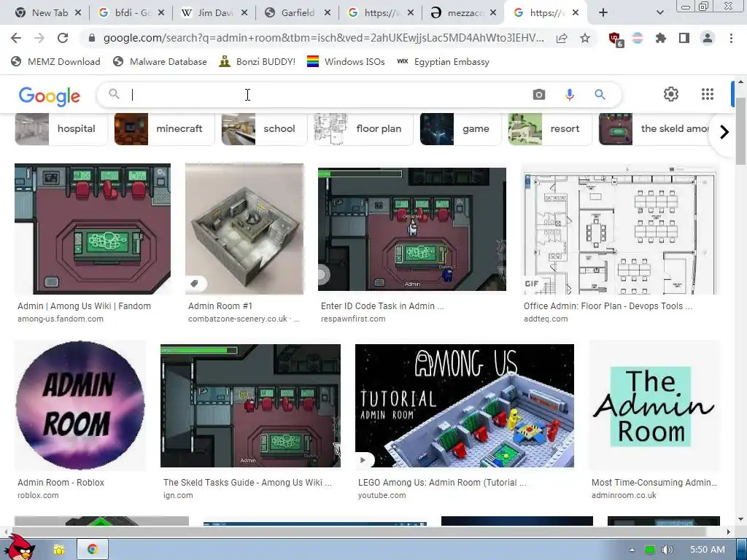This screenshot has width=747, height=560.
Task: Open The Admin Room teal logo image
Action: 654,405
